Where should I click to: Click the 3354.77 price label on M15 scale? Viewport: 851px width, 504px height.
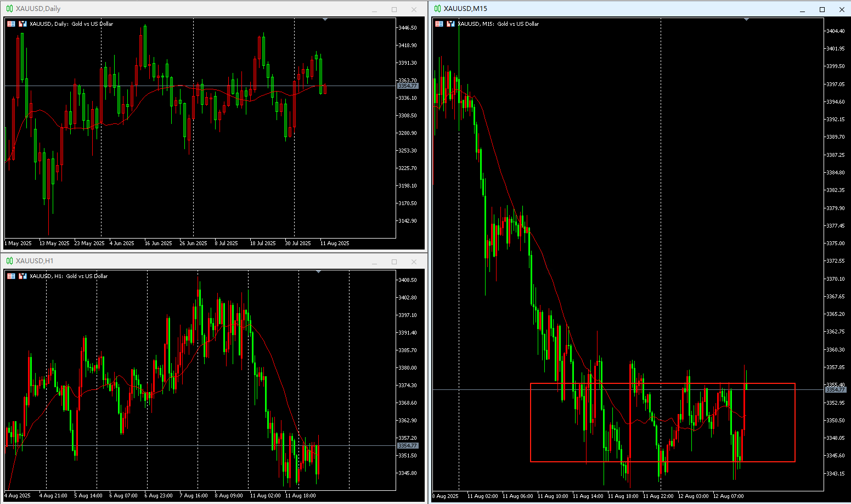pyautogui.click(x=836, y=389)
